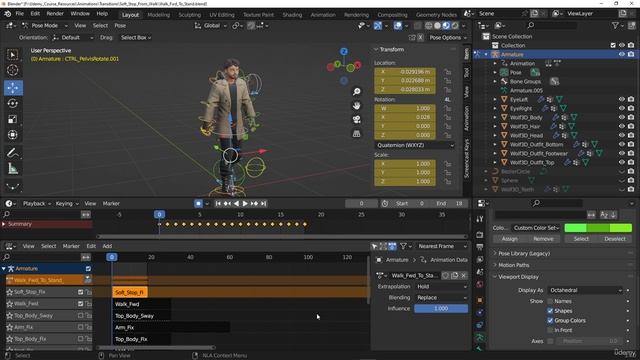Jump to the end frame
The image size is (640, 360).
[264, 203]
